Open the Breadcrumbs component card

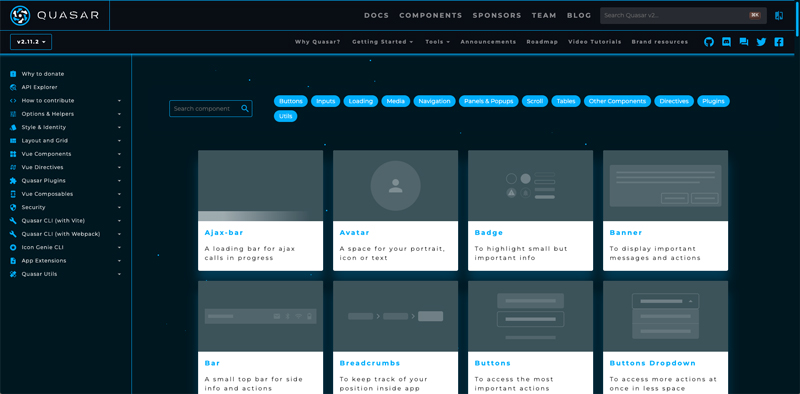coord(395,337)
